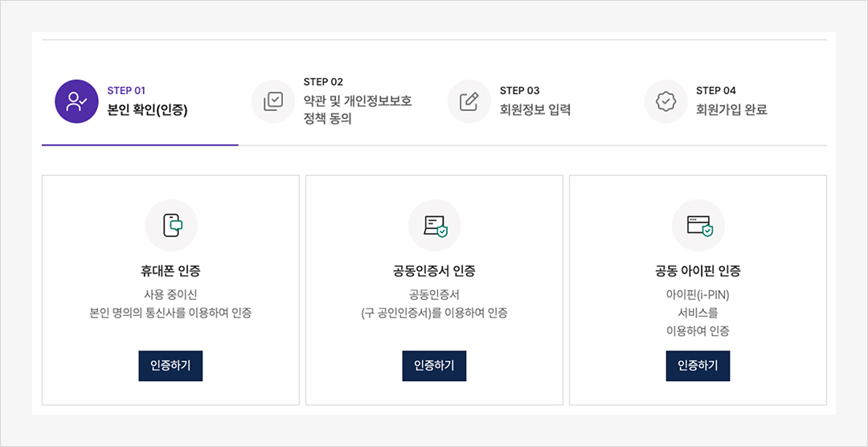The image size is (868, 447).
Task: Click the STEP 03 pencil edit icon
Action: (x=469, y=101)
